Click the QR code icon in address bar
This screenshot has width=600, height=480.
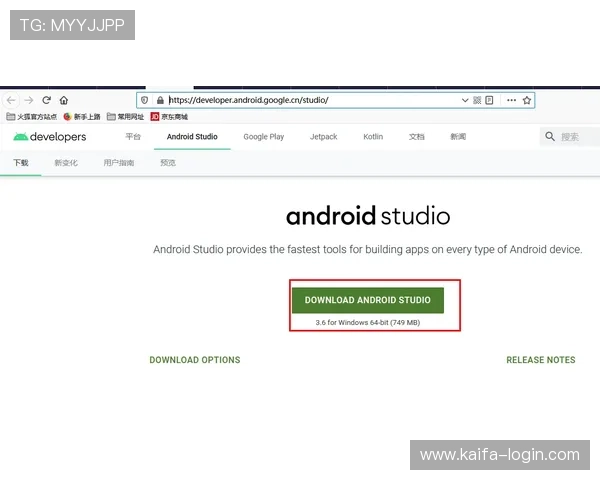[478, 100]
